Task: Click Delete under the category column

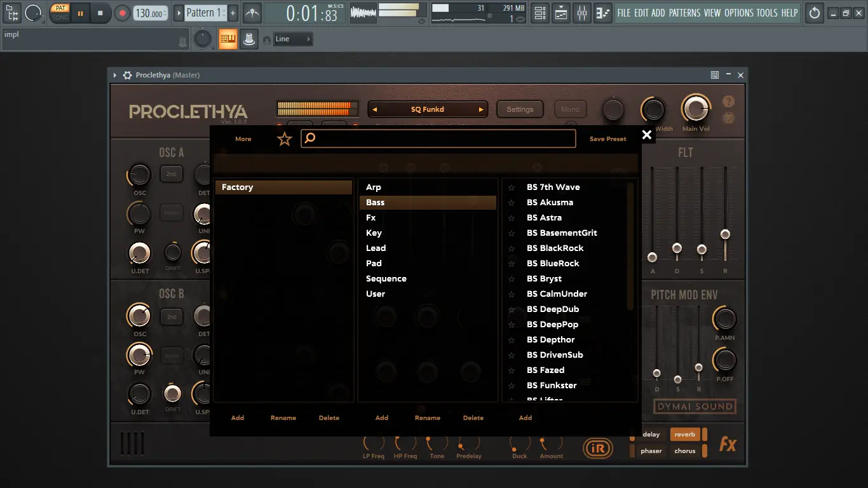Action: coord(473,417)
